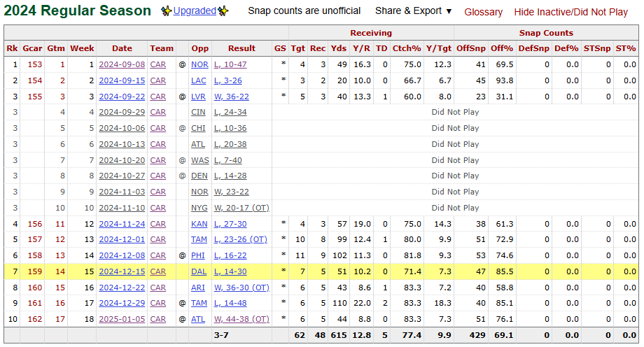Open ARI opponent link
Screen dimensions: 644x347
[198, 288]
